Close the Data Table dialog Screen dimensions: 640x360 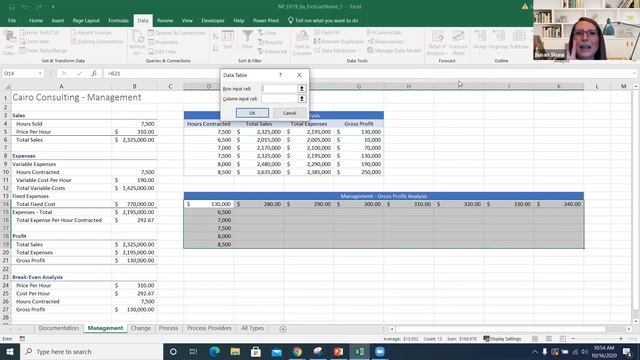(x=299, y=75)
